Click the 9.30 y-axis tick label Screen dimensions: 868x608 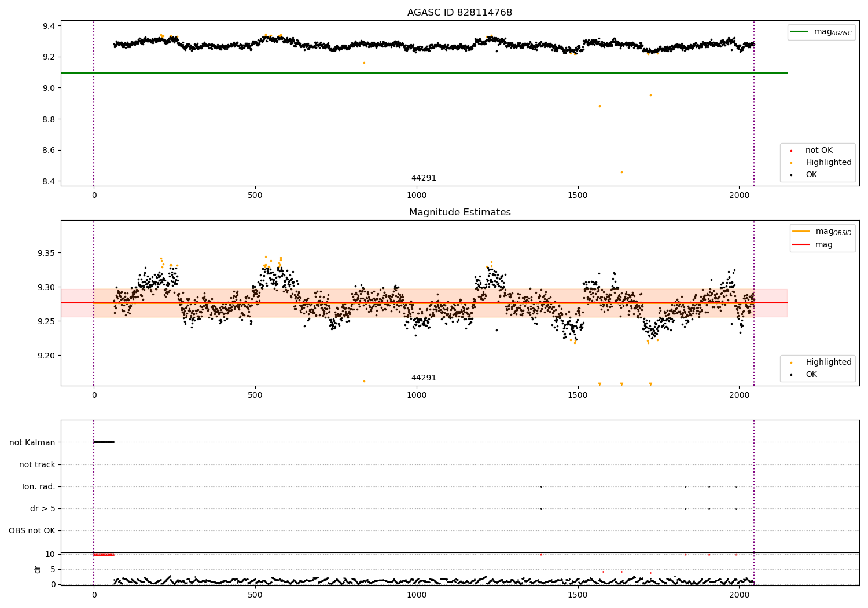click(46, 288)
